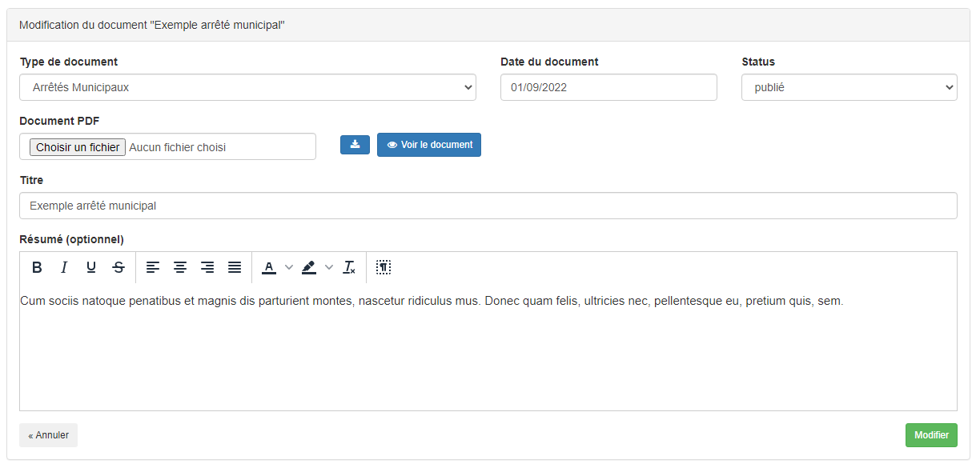This screenshot has height=472, width=980.
Task: Click Choisir un fichier button
Action: coord(78,147)
